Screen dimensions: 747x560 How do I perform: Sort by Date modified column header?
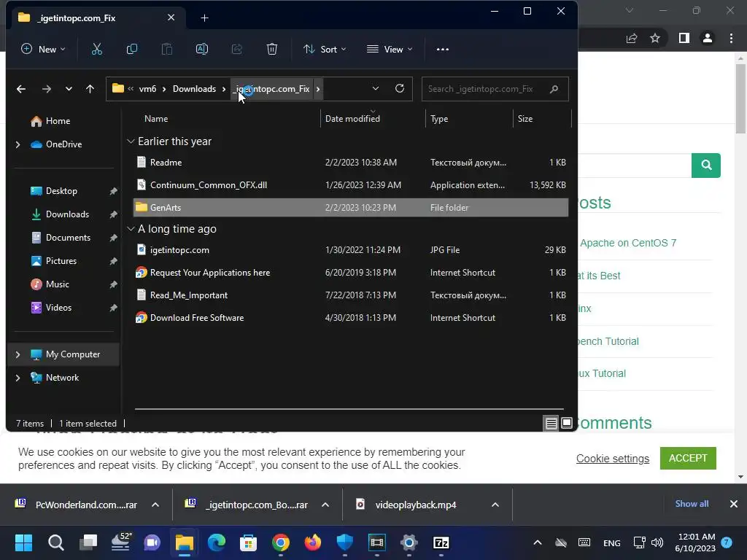[352, 119]
